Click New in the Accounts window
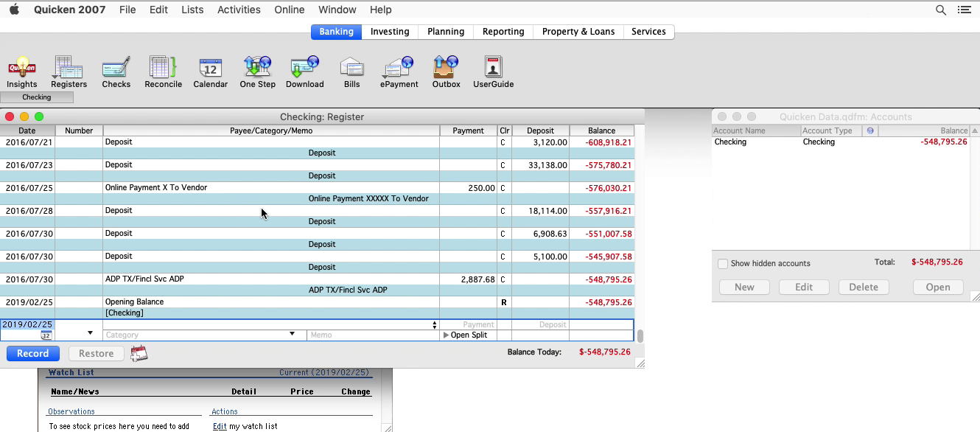 pos(744,287)
